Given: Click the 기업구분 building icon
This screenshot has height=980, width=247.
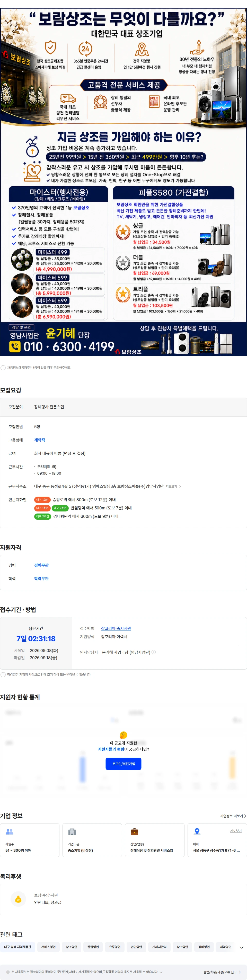Looking at the screenshot, I should (x=72, y=832).
